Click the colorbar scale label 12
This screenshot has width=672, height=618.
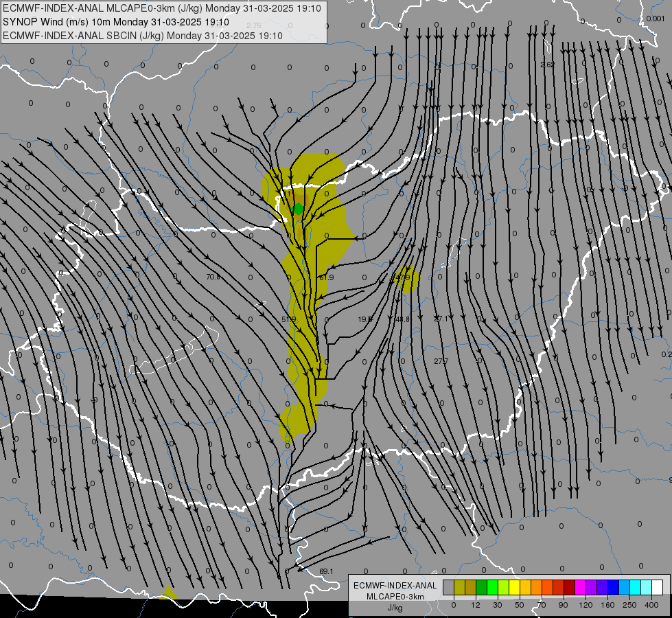pyautogui.click(x=476, y=605)
